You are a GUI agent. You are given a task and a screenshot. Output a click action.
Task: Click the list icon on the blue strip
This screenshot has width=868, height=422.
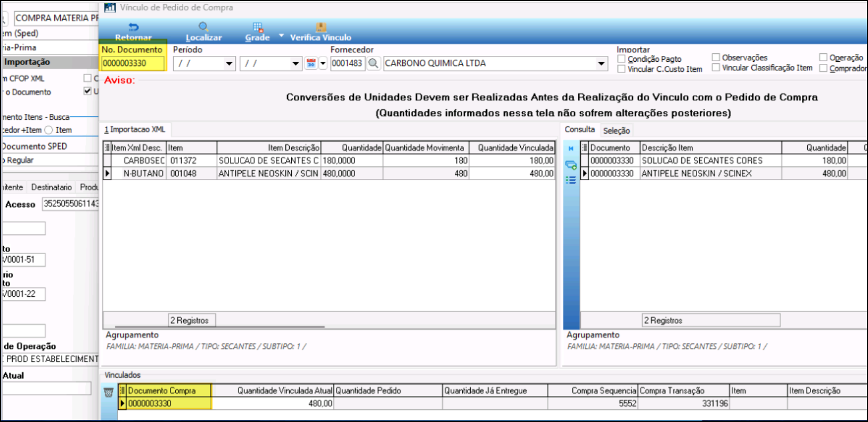pos(571,180)
